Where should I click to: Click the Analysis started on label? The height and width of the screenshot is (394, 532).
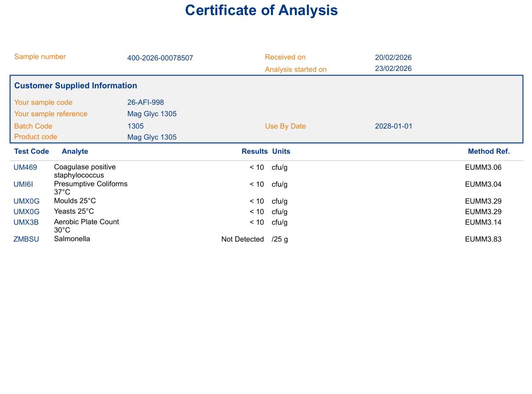295,69
